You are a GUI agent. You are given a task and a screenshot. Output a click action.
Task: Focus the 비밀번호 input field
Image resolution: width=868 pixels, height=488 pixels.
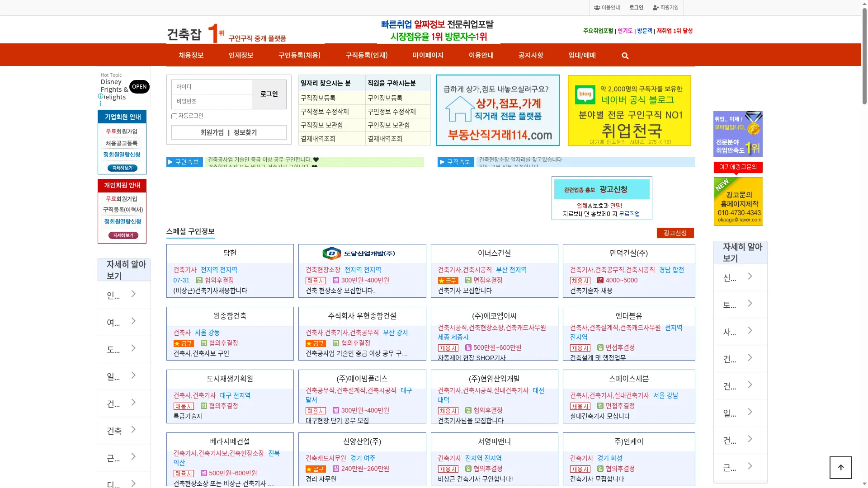212,101
